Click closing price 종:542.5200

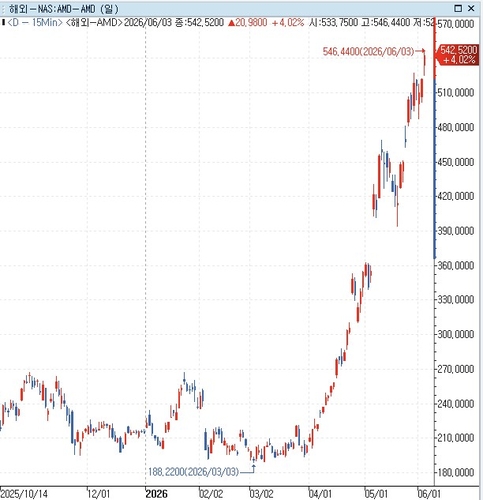199,23
